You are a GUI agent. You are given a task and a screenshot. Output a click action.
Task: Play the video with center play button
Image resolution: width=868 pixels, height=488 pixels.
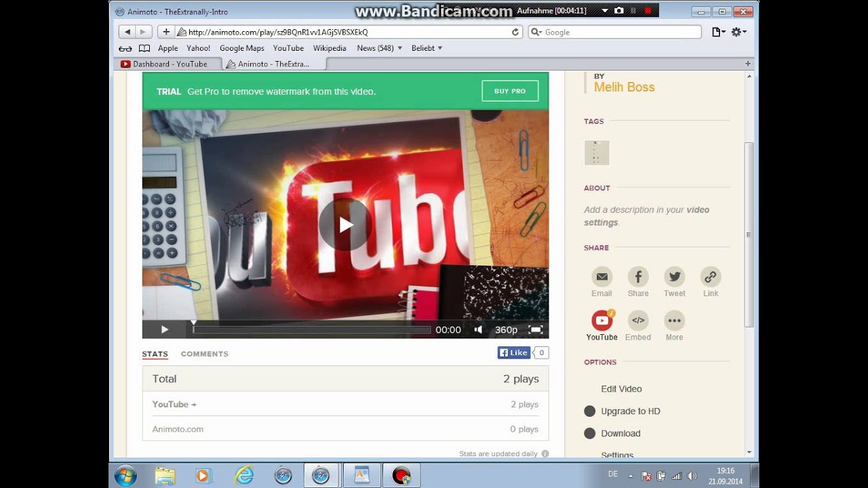click(x=345, y=224)
